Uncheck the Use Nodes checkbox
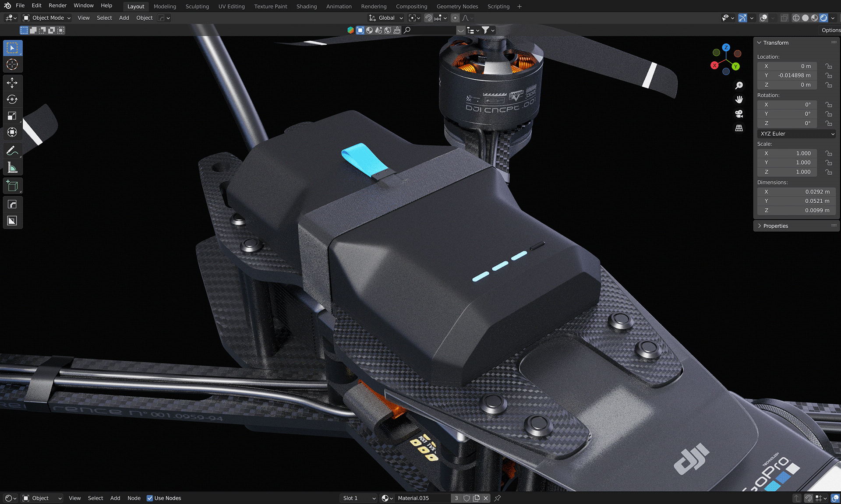Image resolution: width=841 pixels, height=504 pixels. click(150, 498)
